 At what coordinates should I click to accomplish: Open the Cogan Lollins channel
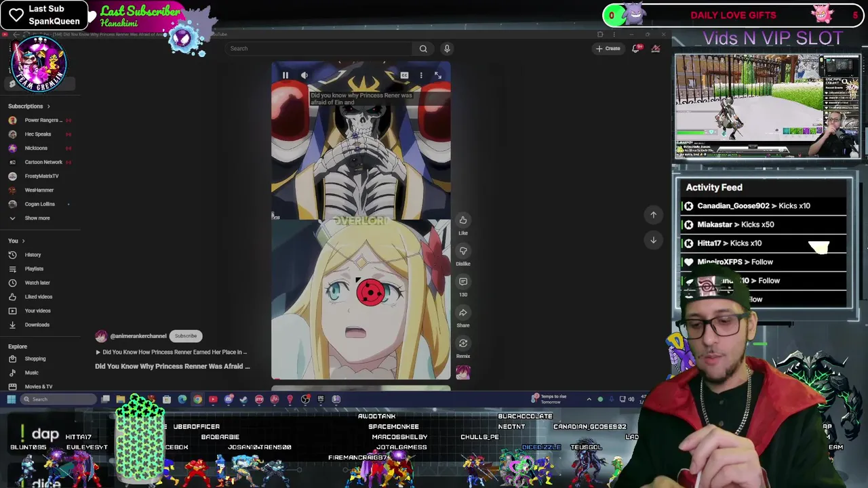39,204
